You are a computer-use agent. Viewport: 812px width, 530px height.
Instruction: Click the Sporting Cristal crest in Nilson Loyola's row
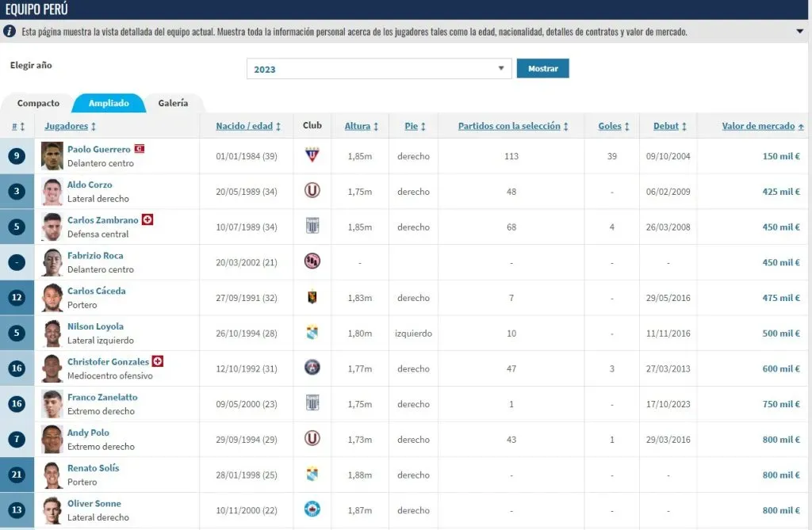tap(312, 333)
